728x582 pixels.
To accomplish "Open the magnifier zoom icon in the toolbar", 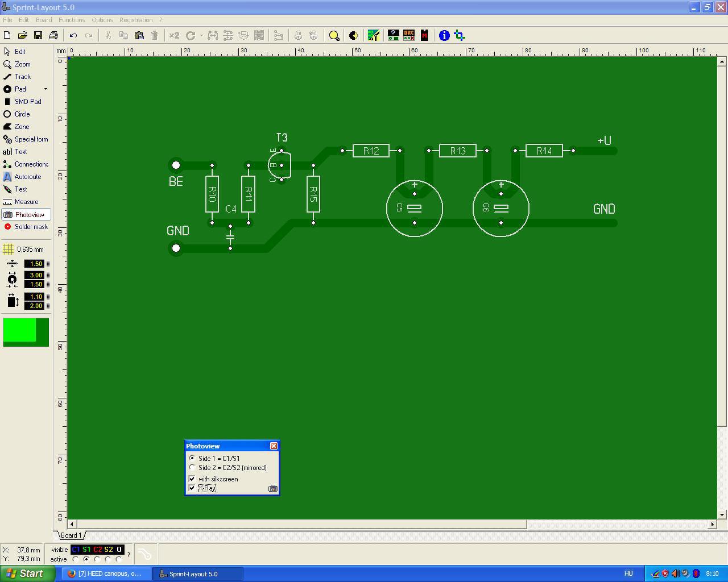I will click(x=334, y=35).
